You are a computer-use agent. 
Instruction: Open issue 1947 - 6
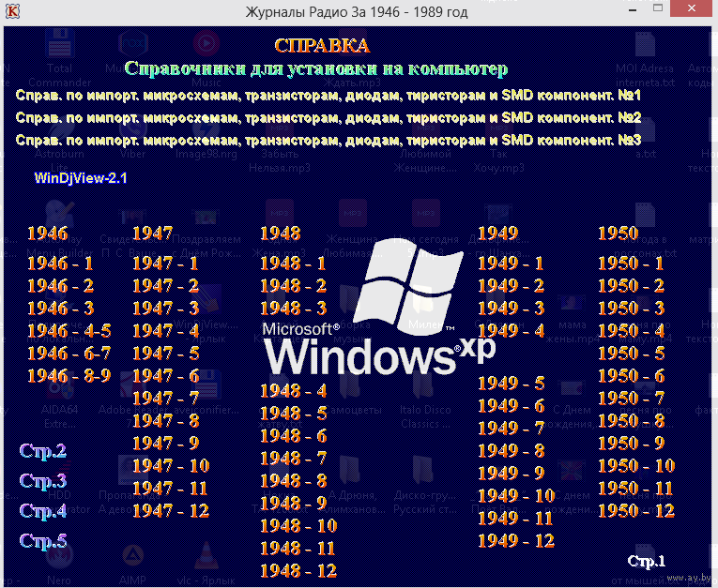166,376
